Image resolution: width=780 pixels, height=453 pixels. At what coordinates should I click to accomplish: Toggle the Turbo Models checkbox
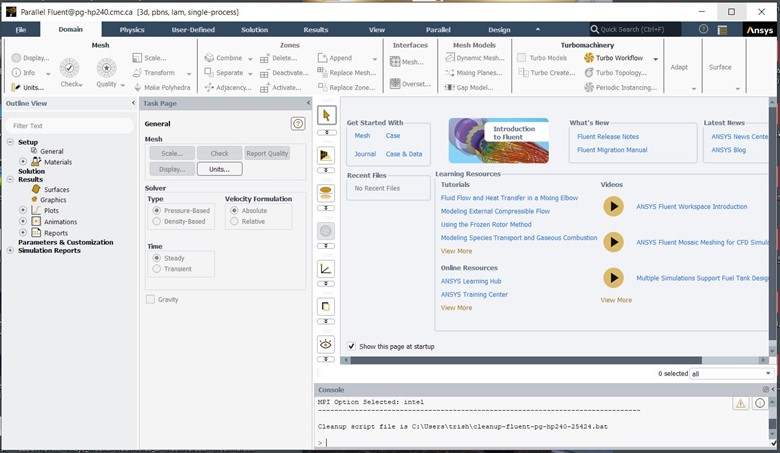coord(521,58)
